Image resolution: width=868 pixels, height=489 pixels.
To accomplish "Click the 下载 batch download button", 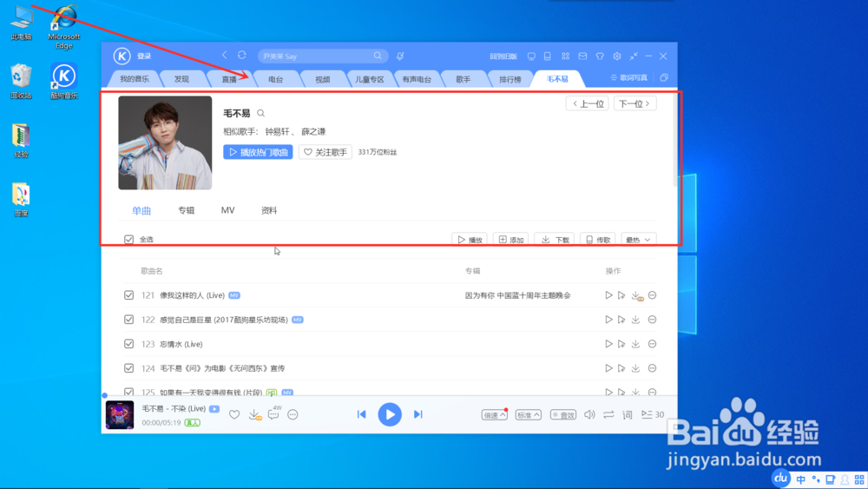I will tap(555, 239).
